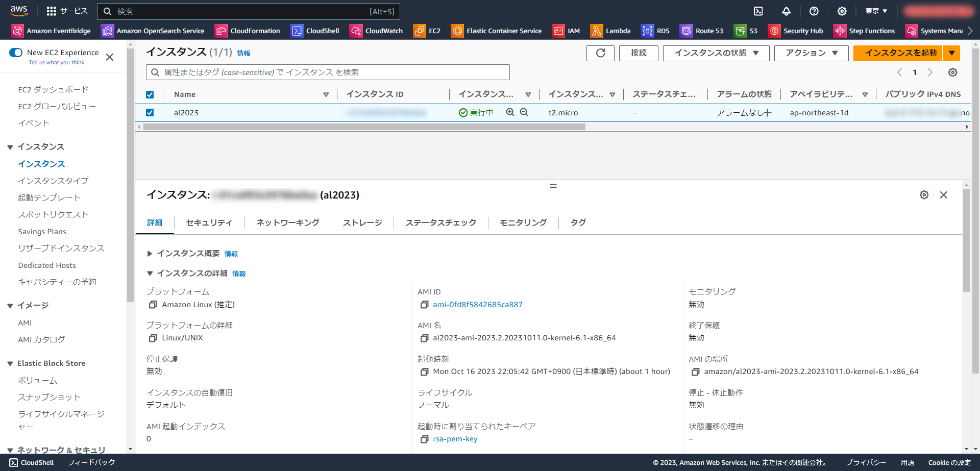980x471 pixels.
Task: Zoom in filter icon next to 実行中
Action: (x=510, y=112)
